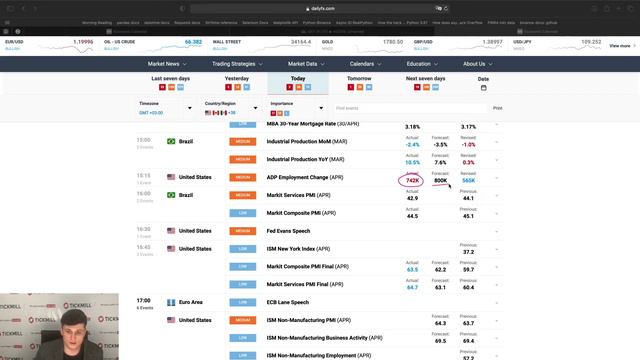Click View more in the ticker bar
Viewport: 640px width, 360px height.
(622, 46)
